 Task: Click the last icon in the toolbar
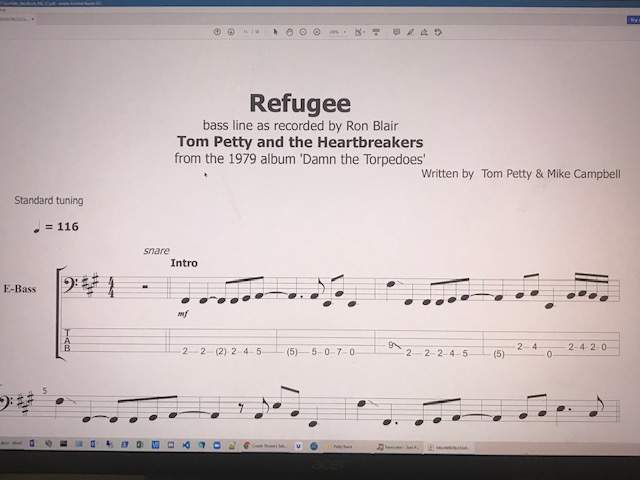click(438, 32)
